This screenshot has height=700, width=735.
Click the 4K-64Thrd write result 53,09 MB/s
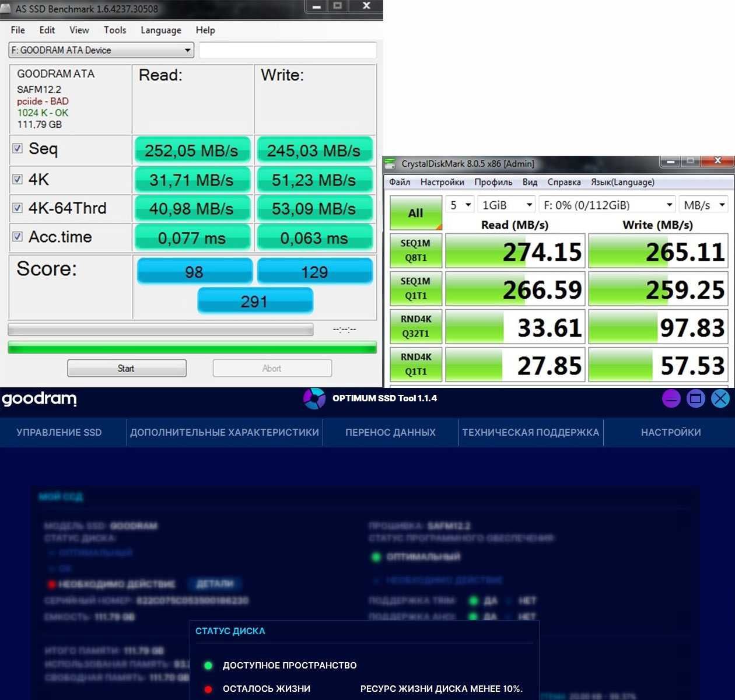pos(314,208)
